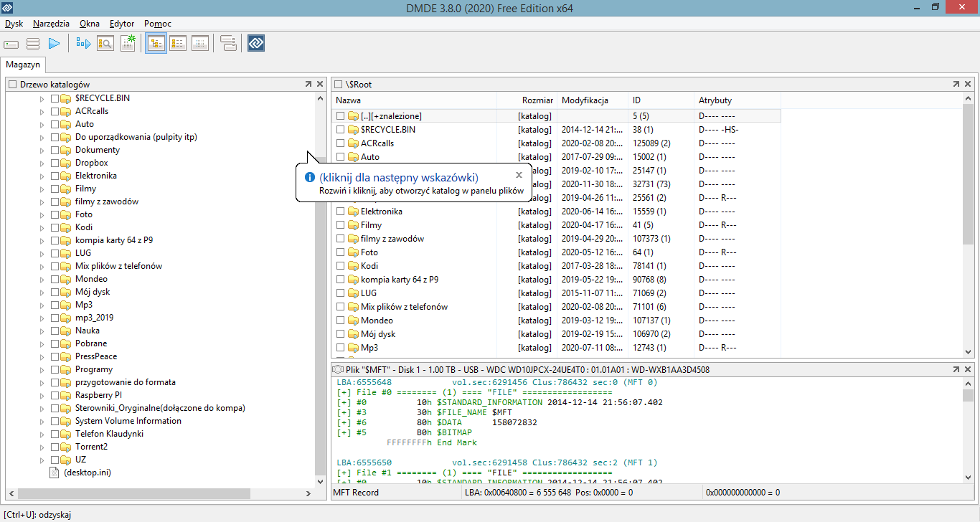Expand the [+] File #0 record in editor
Screen dimensions: 980x522
pyautogui.click(x=343, y=393)
